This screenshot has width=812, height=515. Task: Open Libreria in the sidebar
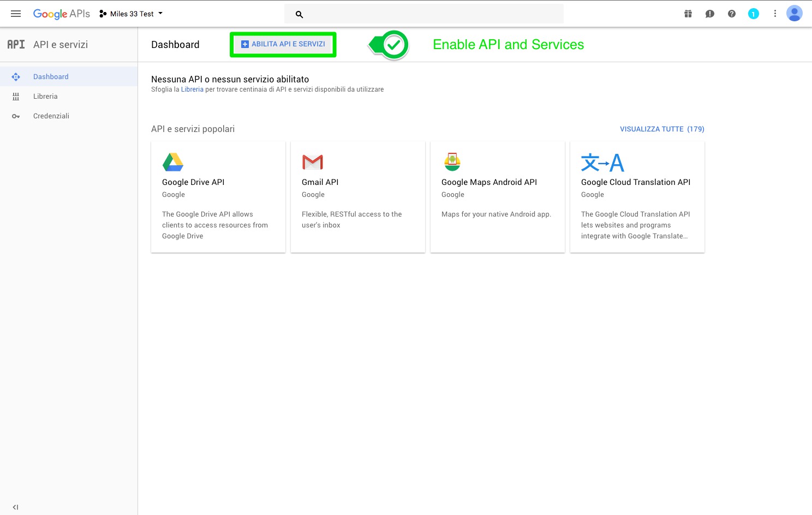45,97
